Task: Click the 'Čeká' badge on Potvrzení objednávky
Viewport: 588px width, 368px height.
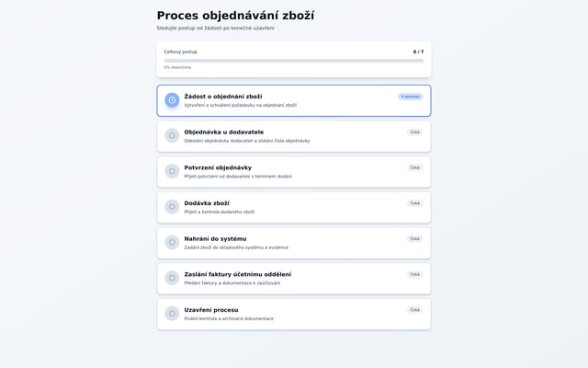Action: [414, 167]
